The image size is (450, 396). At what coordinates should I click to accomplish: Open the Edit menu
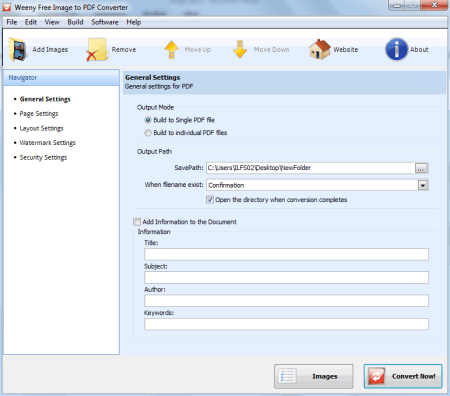(31, 22)
